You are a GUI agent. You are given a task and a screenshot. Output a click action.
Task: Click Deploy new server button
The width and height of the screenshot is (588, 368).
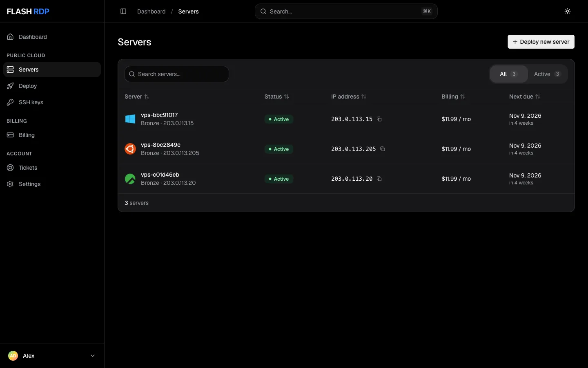pos(541,42)
